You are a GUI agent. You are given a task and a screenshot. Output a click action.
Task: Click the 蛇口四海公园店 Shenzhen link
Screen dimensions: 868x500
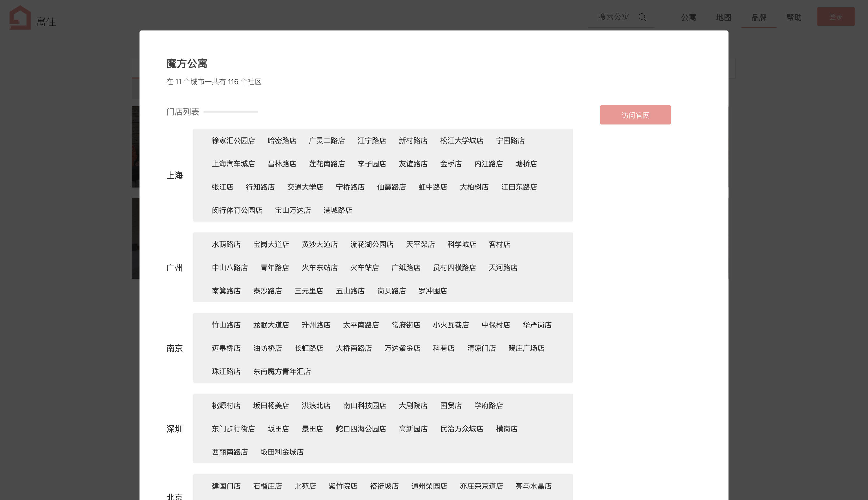click(361, 428)
